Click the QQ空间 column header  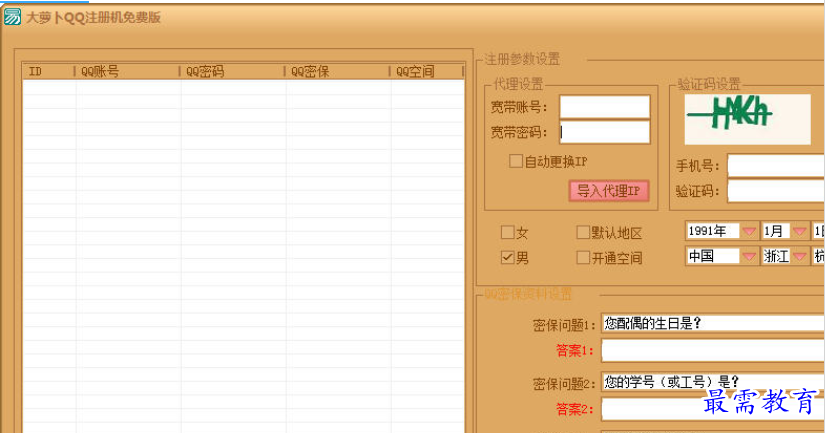point(427,71)
